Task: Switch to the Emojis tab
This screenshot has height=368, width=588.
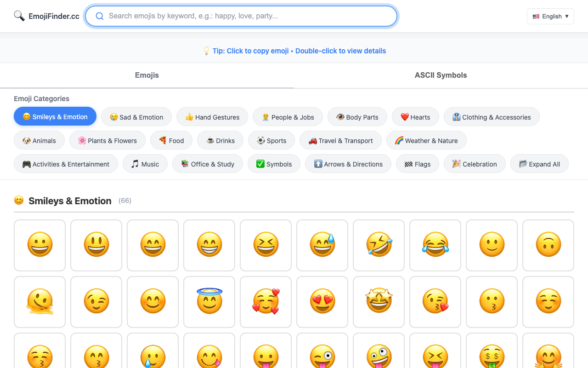Action: point(147,75)
